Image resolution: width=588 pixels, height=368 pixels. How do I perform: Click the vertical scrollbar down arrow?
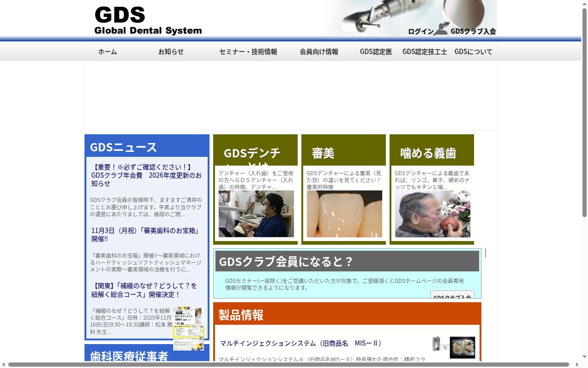[584, 357]
